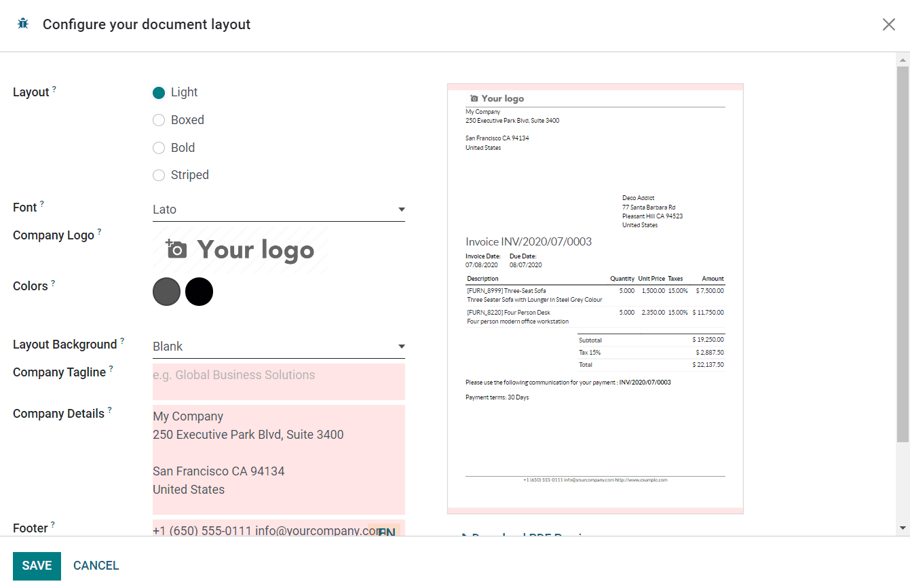Click the camera icon to upload logo
This screenshot has width=910, height=588.
coord(176,249)
